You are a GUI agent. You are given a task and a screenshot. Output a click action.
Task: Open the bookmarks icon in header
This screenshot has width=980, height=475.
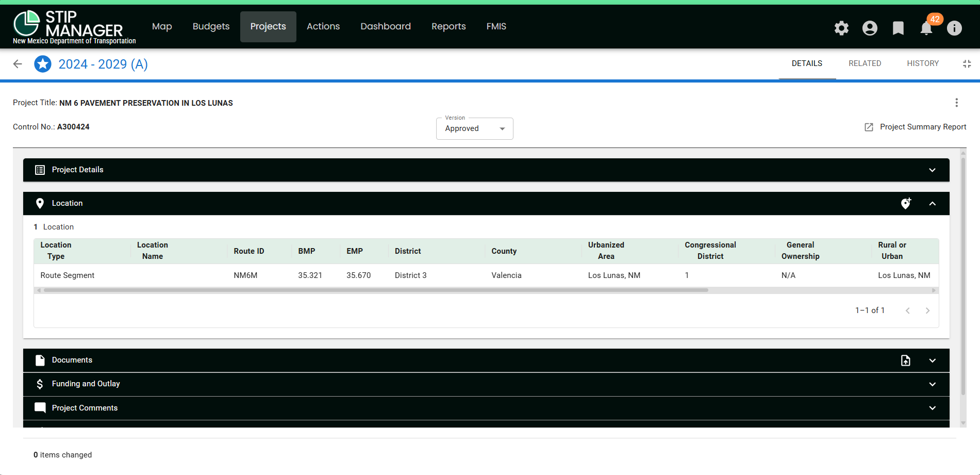[x=898, y=28]
